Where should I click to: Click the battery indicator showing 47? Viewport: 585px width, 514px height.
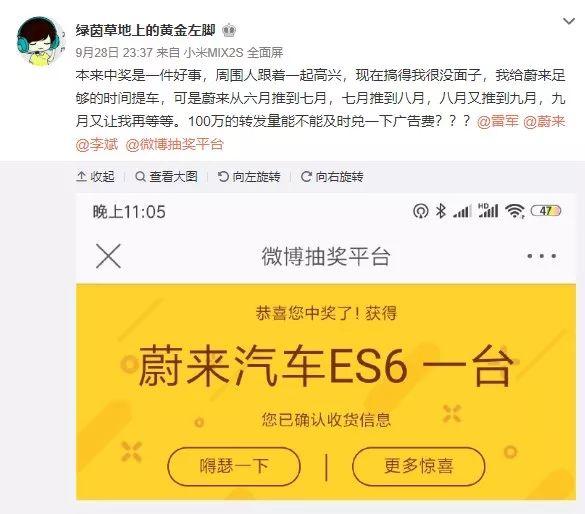(x=546, y=211)
